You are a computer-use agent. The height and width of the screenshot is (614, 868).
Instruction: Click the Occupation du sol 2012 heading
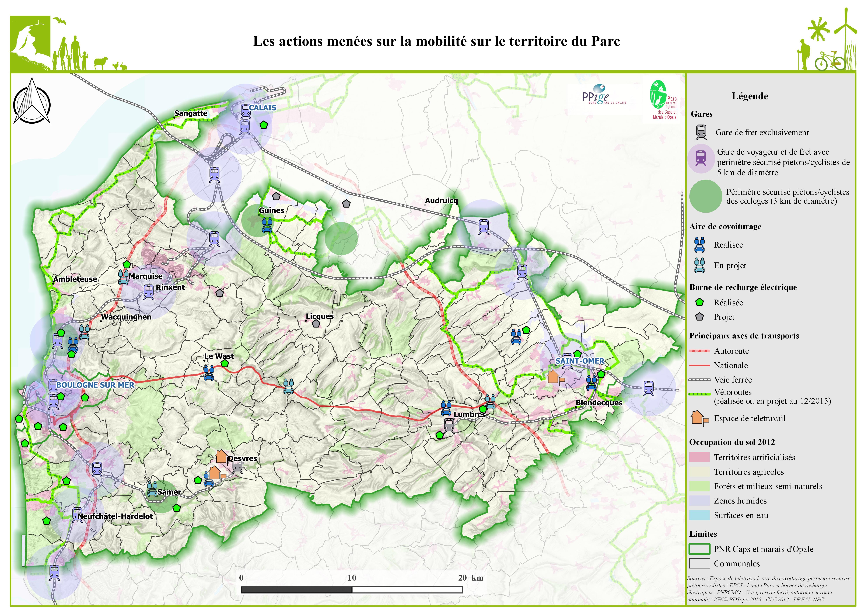(x=732, y=442)
